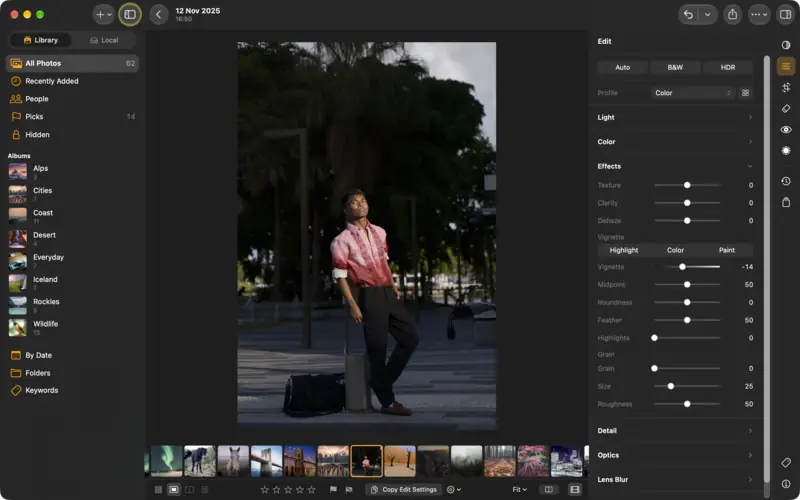Select the Color vignette tab

click(675, 250)
